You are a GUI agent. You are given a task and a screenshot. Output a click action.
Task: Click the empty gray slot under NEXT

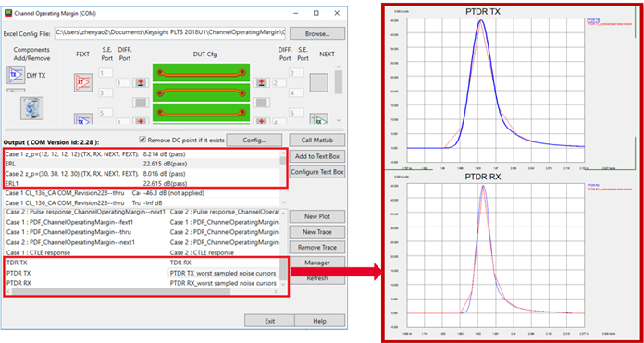tap(318, 82)
